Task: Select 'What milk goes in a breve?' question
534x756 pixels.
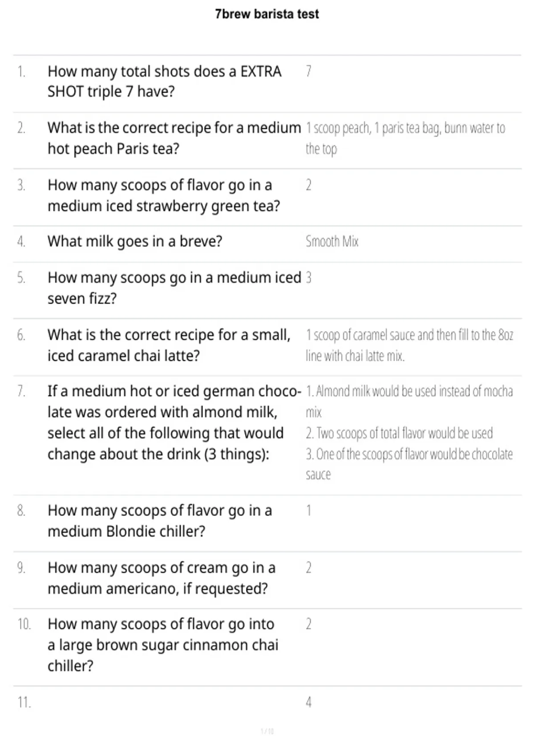Action: tap(135, 241)
